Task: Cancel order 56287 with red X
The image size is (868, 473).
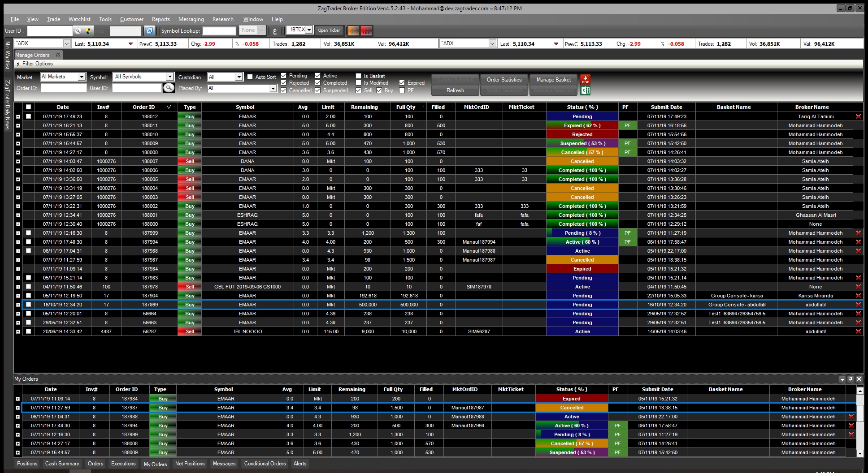Action: coord(858,331)
